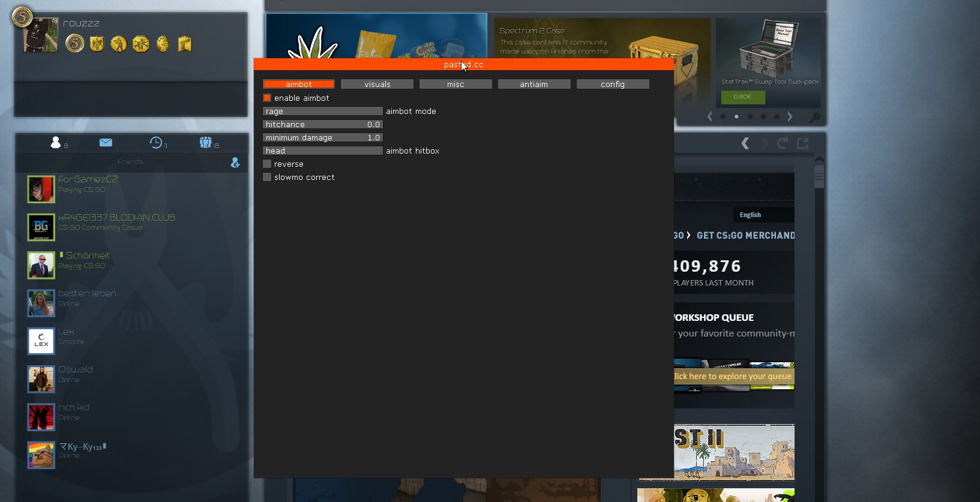Open the aimbot tab
The image size is (980, 502).
pyautogui.click(x=299, y=84)
